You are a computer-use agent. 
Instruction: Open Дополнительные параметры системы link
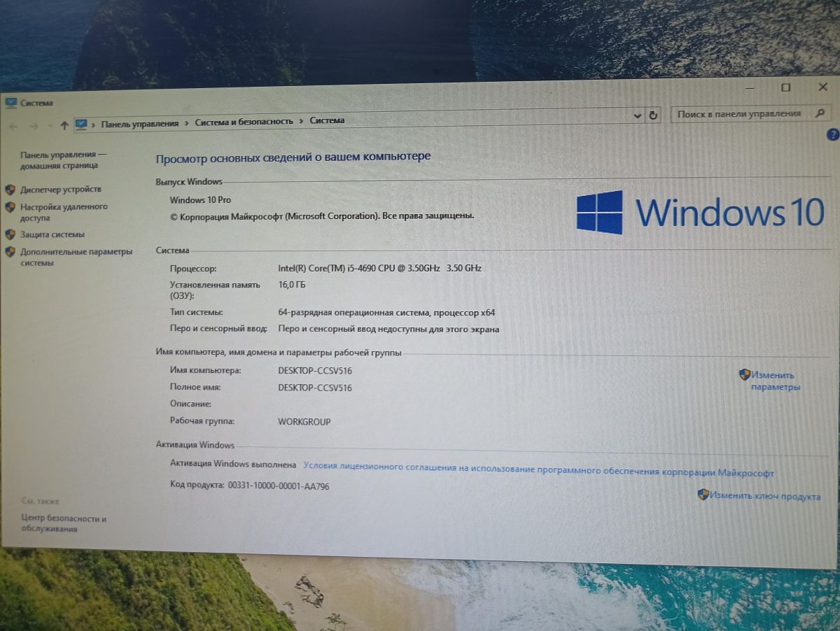[x=76, y=257]
